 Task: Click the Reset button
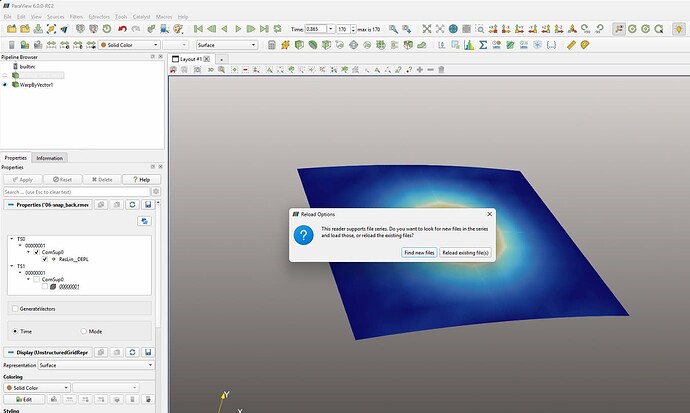tap(62, 179)
